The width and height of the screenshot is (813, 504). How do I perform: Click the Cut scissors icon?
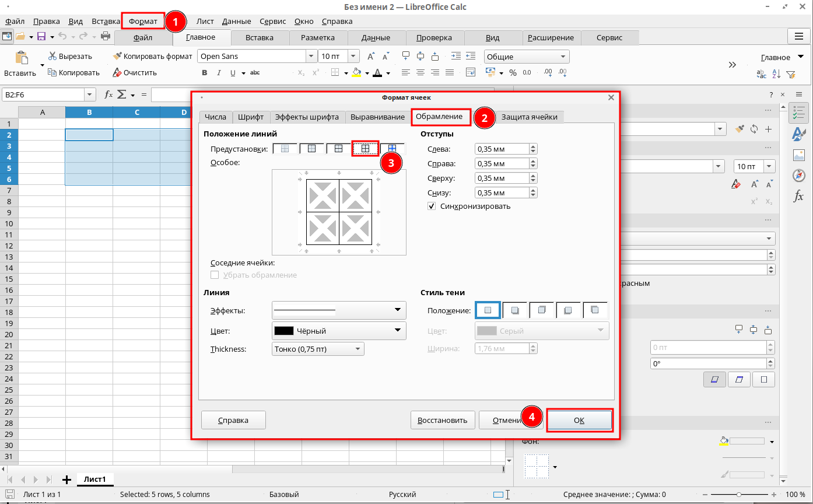point(52,57)
